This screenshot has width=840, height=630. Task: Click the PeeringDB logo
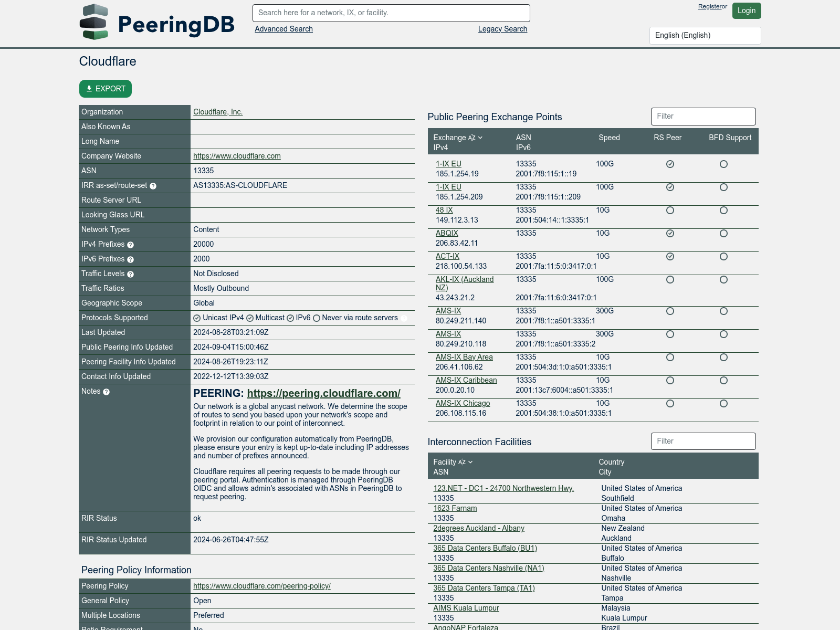157,22
